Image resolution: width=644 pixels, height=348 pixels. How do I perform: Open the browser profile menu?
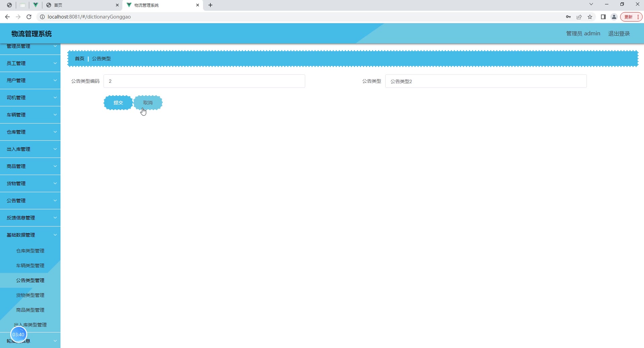614,17
